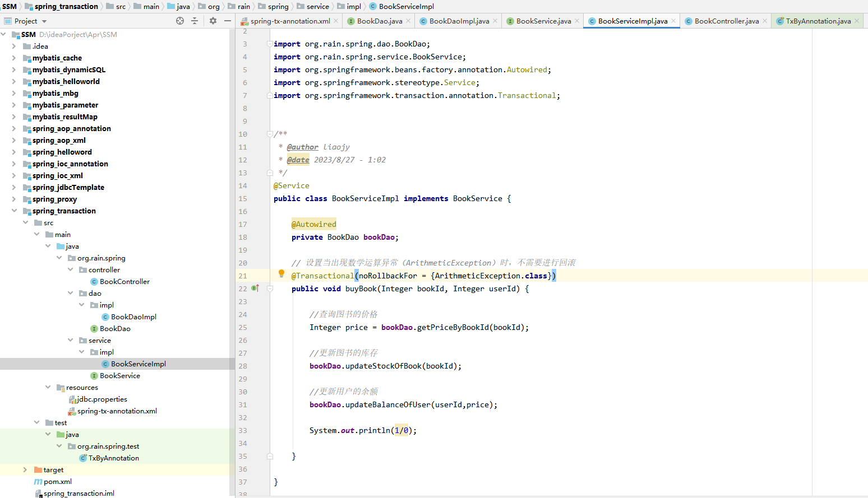This screenshot has height=498, width=868.
Task: Open pom.xml in project tree
Action: pyautogui.click(x=58, y=481)
